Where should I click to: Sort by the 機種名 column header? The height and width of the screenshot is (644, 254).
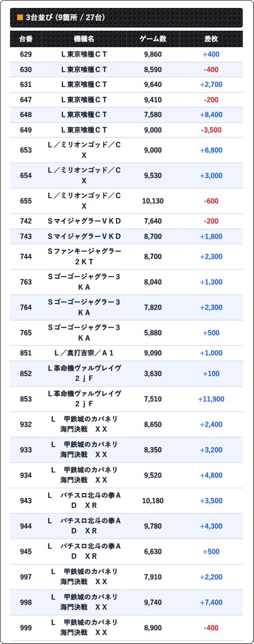pos(84,39)
